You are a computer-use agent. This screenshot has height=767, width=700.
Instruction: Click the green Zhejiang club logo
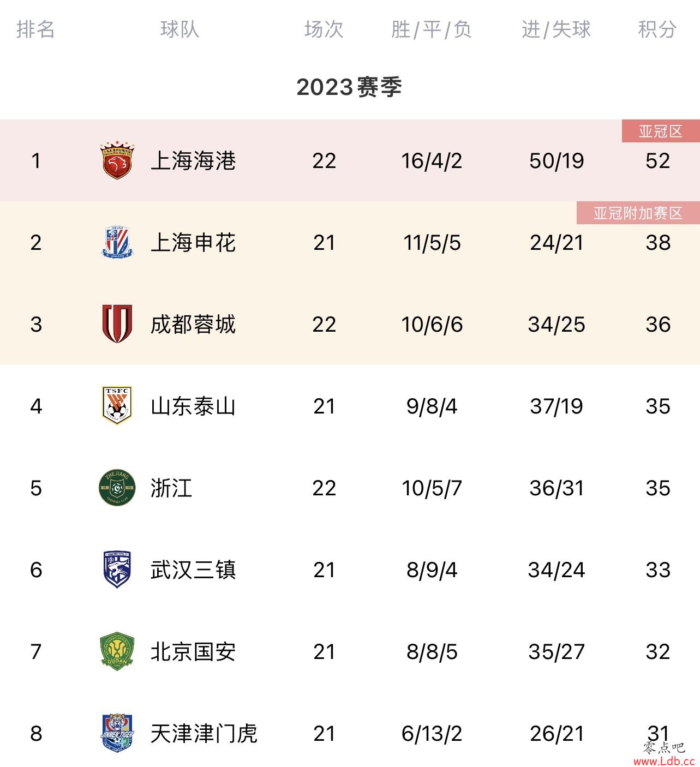(x=117, y=488)
